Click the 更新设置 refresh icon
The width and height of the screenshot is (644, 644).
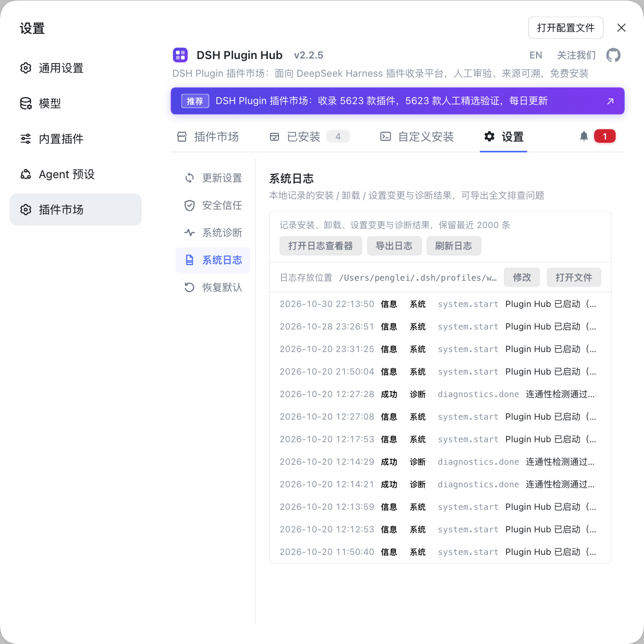pyautogui.click(x=189, y=178)
